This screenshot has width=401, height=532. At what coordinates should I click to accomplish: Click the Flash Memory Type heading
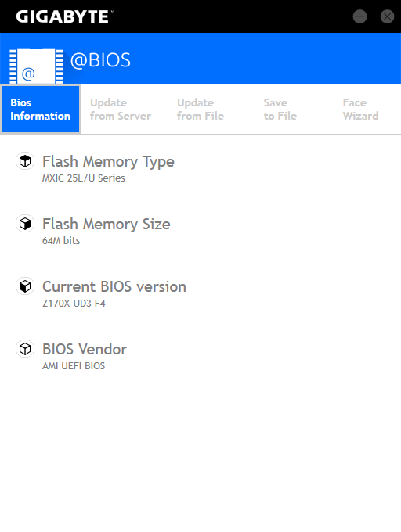tap(108, 161)
